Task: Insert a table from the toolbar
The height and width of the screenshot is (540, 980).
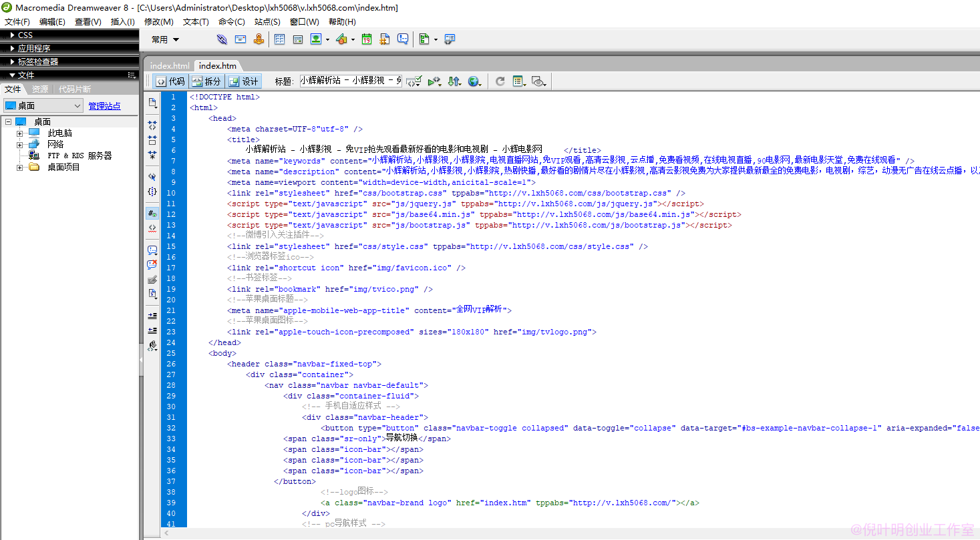Action: click(279, 39)
